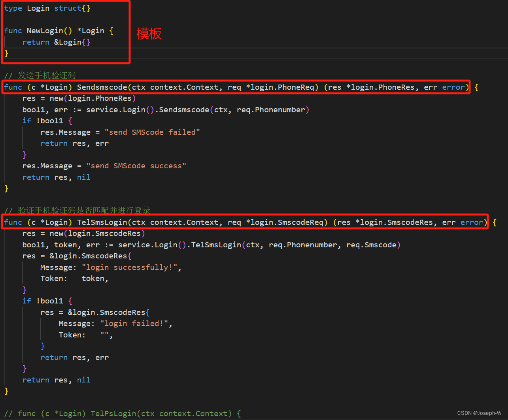
Task: Click the "login successfully!" string
Action: pyautogui.click(x=130, y=267)
